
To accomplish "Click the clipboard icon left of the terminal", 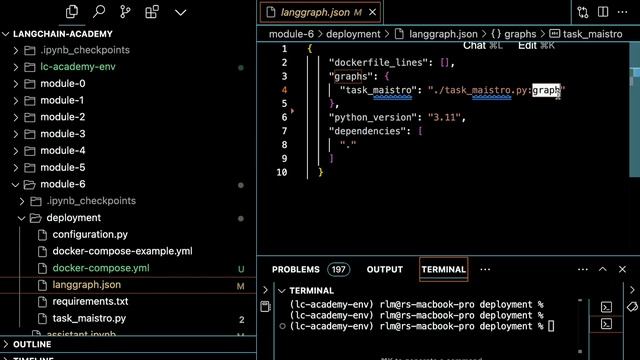I will (x=265, y=306).
